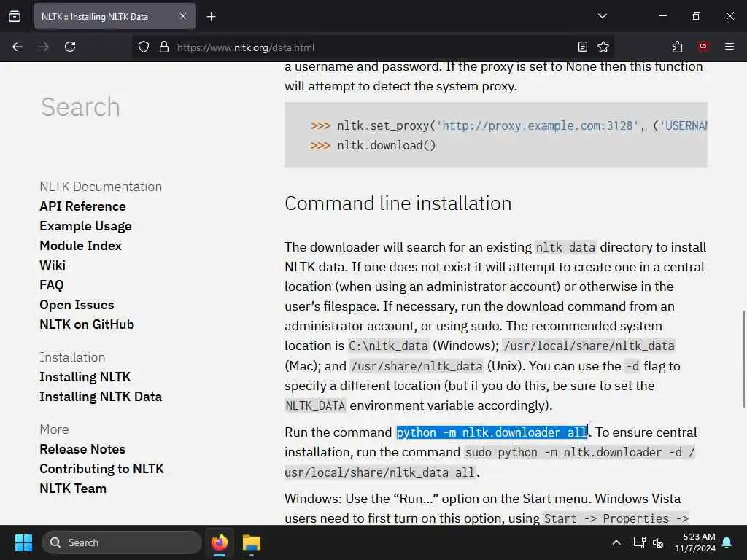Click the page vertical scrollbar thumb
The width and height of the screenshot is (747, 560).
743,359
